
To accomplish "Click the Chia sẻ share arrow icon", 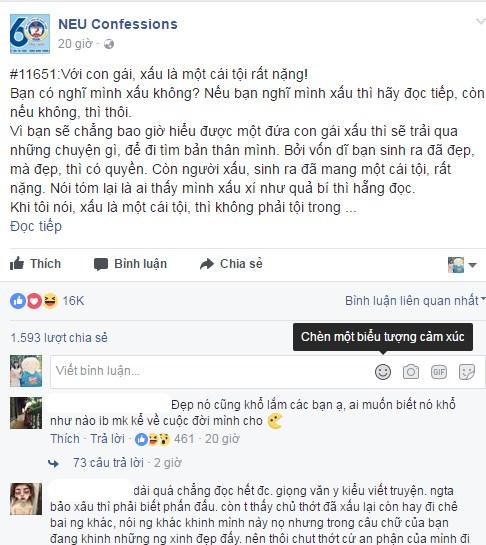I will coord(207,264).
